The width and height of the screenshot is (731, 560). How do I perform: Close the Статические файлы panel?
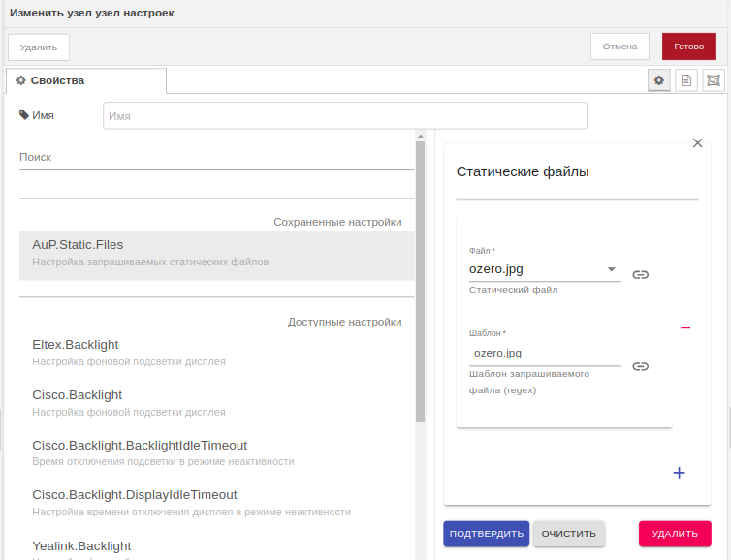697,142
